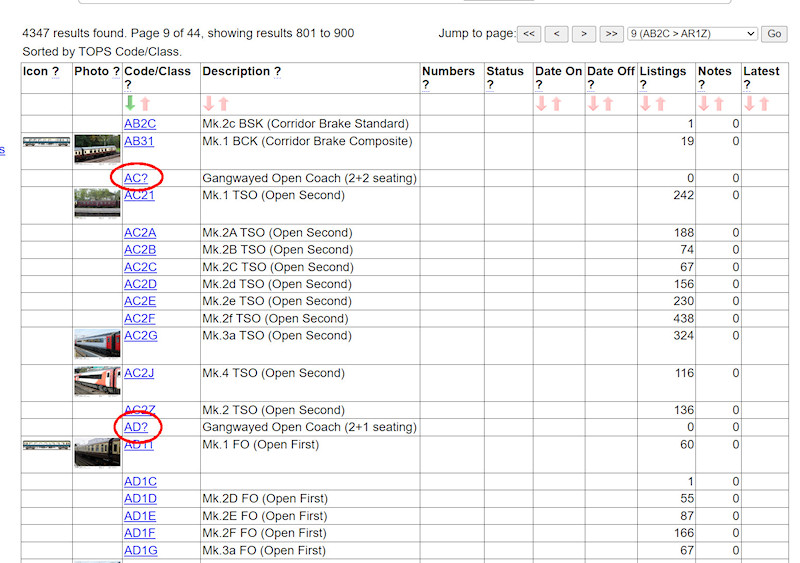800x563 pixels.
Task: View the AC2J Mk.4 TSO photo thumbnail
Action: pyautogui.click(x=97, y=381)
